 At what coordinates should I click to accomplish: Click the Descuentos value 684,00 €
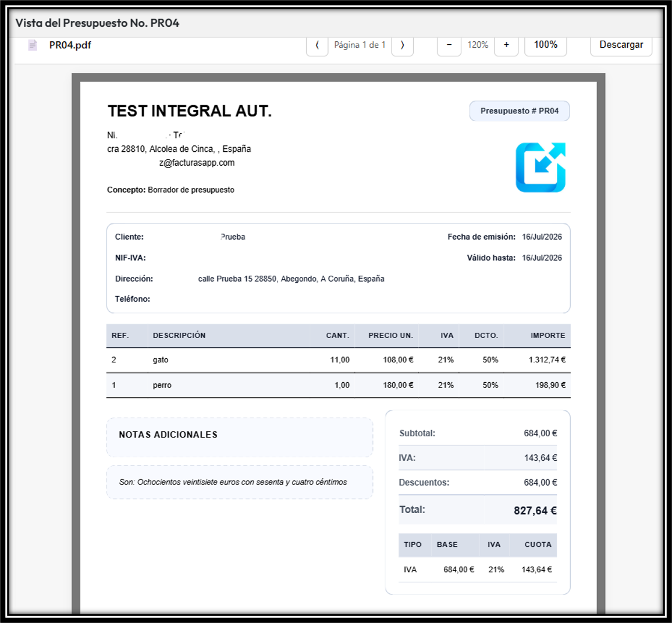(x=540, y=482)
